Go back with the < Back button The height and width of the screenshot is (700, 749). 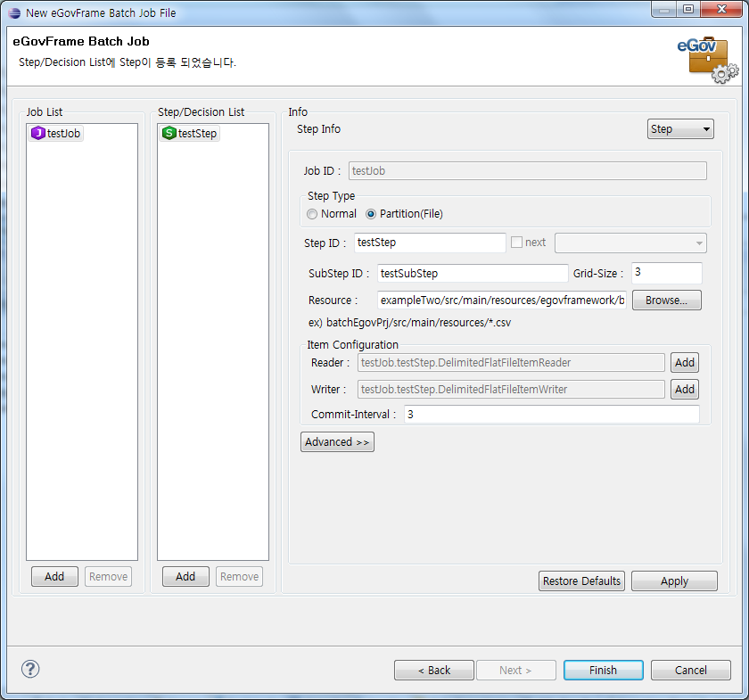click(x=433, y=670)
